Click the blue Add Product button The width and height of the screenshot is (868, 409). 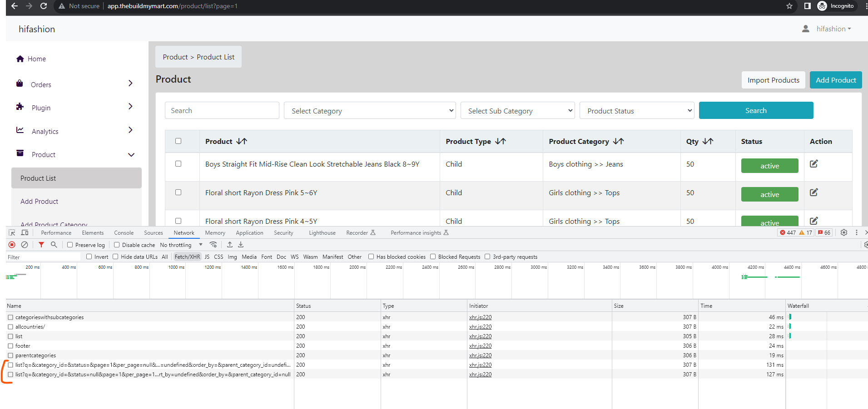point(836,80)
